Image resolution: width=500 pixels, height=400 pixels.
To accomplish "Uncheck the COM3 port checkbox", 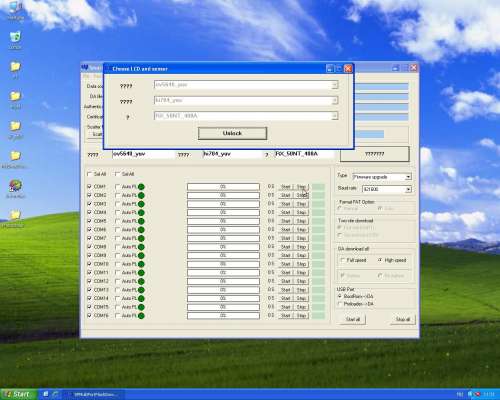I will [x=89, y=204].
